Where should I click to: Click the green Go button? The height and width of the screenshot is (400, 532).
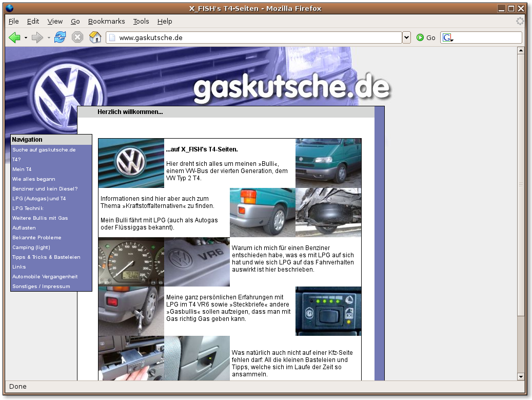click(426, 37)
